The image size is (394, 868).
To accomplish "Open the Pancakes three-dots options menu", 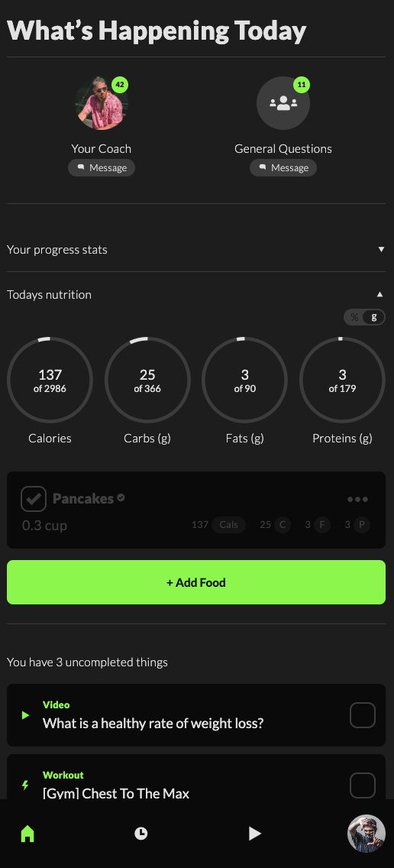I will pyautogui.click(x=357, y=499).
